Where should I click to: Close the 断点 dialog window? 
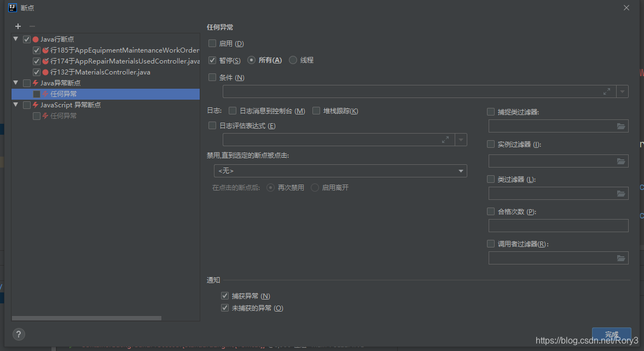(626, 8)
